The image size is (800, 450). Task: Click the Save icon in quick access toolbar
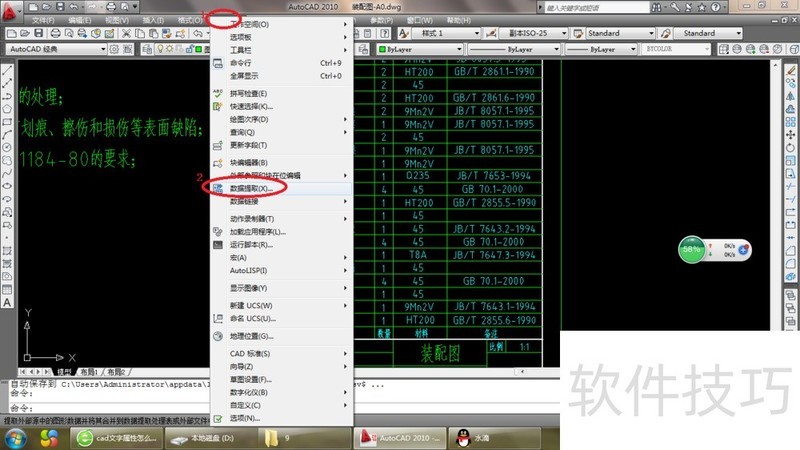60,7
